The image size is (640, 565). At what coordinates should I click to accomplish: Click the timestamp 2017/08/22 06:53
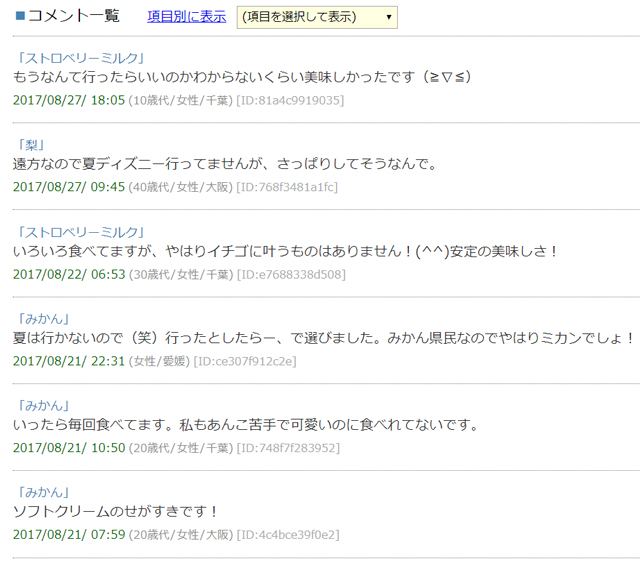tap(69, 274)
